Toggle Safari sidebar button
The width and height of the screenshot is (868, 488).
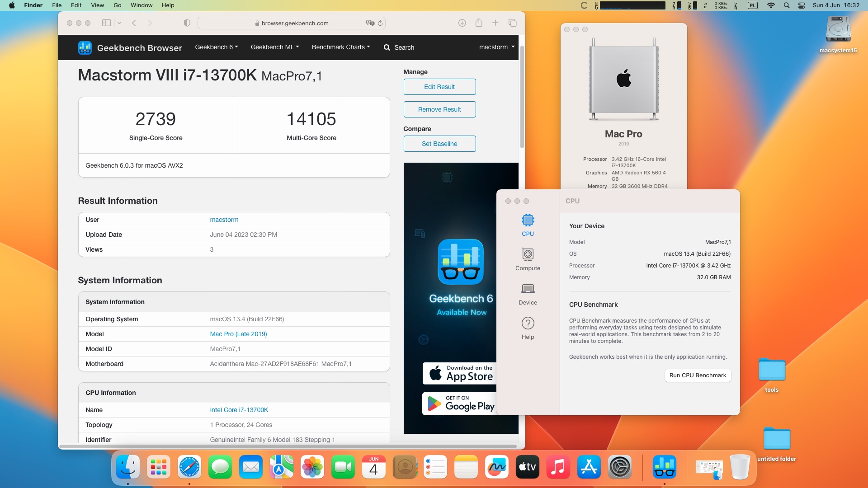106,23
